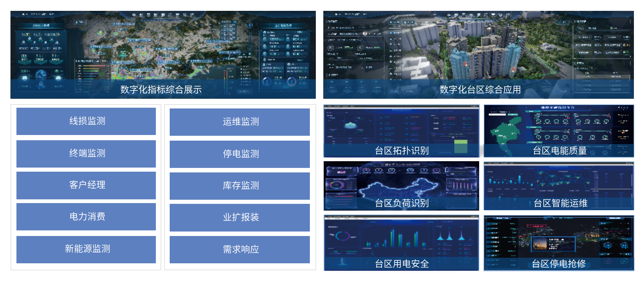Select the 停电监测 button
This screenshot has width=644, height=282.
pos(240,154)
